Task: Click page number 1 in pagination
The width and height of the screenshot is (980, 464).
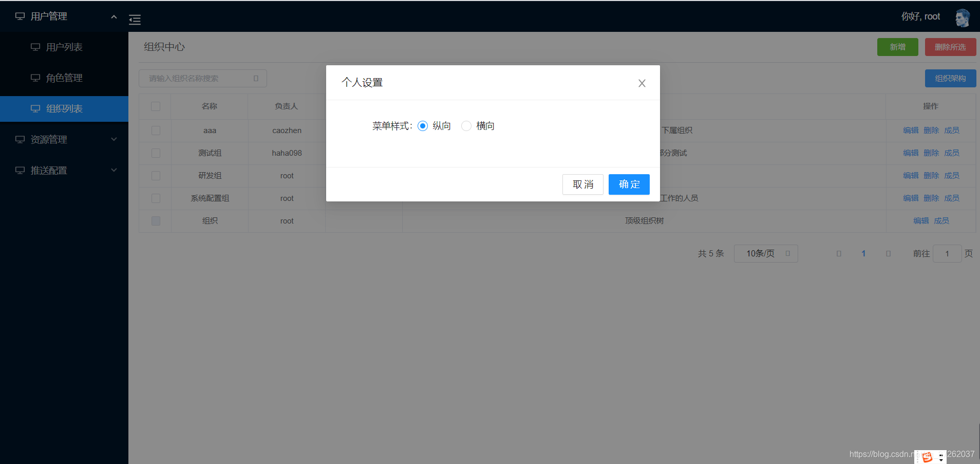Action: [x=863, y=253]
